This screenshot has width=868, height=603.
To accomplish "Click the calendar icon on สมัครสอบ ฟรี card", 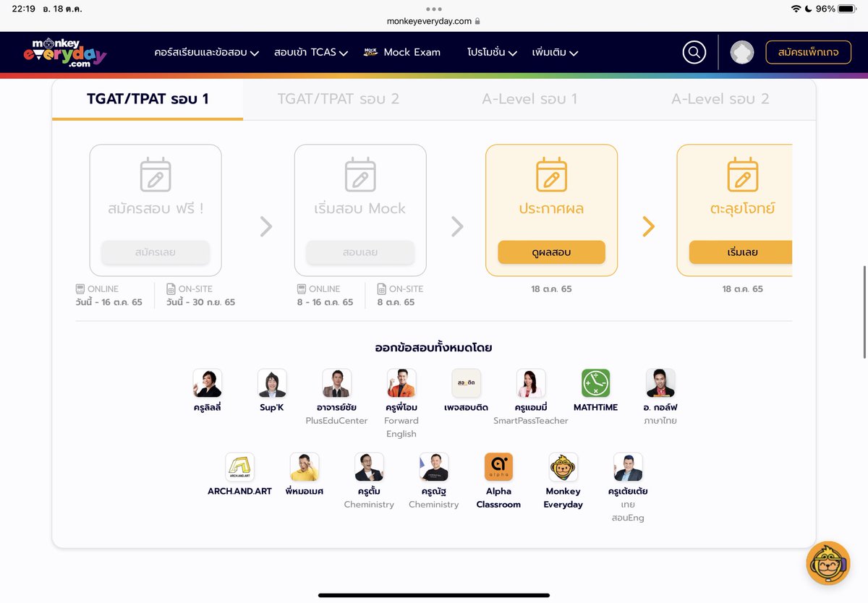I will (156, 174).
